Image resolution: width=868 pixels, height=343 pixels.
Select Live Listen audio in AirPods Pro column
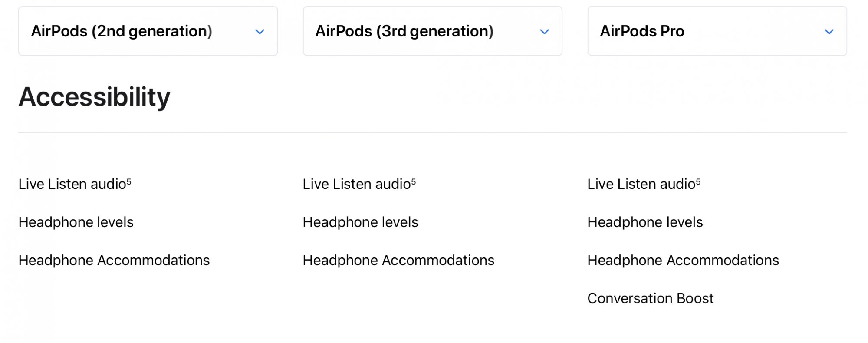[x=641, y=184]
